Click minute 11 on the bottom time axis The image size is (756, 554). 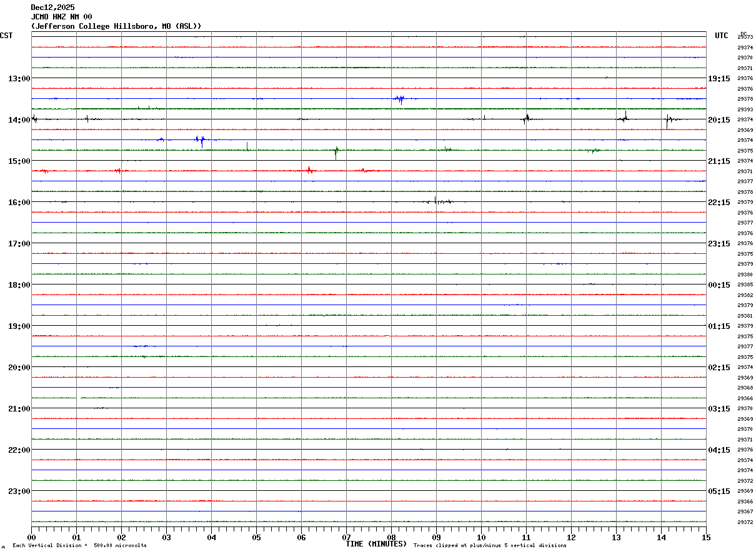[526, 538]
